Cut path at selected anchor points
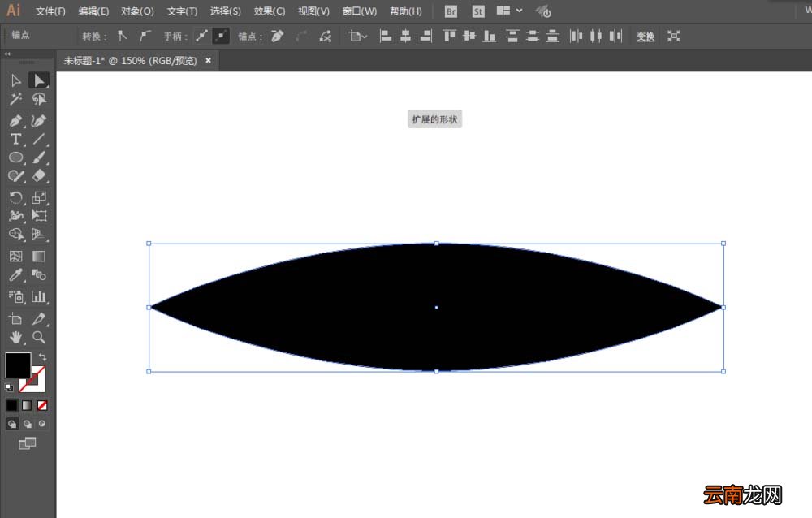The height and width of the screenshot is (518, 812). (x=326, y=36)
